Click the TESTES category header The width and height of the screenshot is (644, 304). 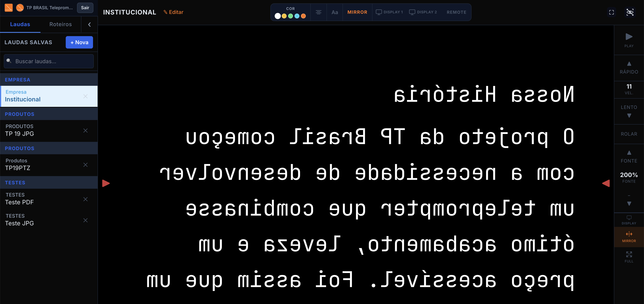(x=49, y=183)
